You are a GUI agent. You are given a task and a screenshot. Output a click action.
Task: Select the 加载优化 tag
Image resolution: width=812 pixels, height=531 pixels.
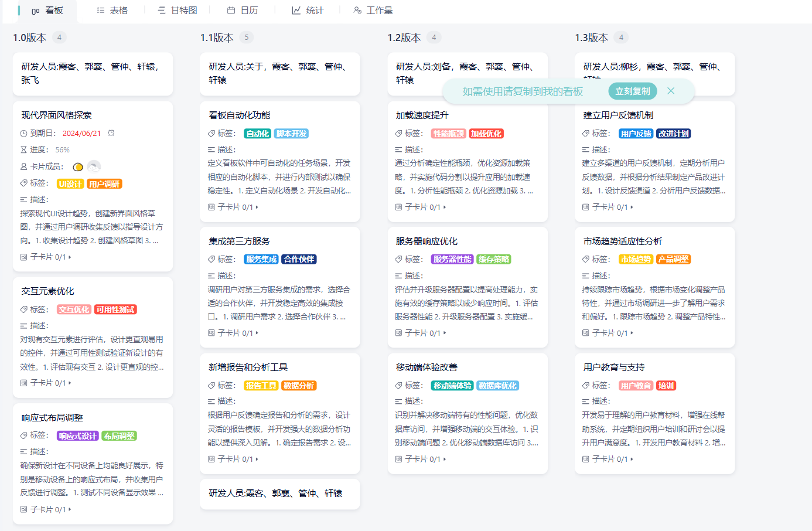(487, 134)
